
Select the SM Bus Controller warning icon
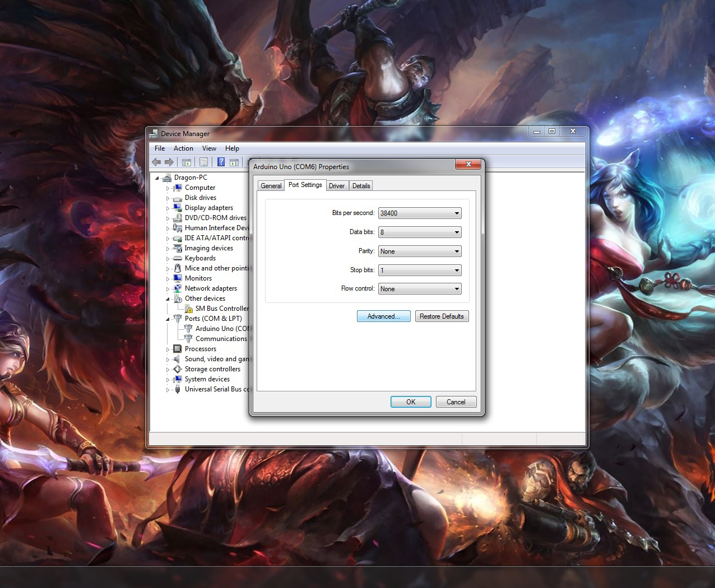point(189,309)
